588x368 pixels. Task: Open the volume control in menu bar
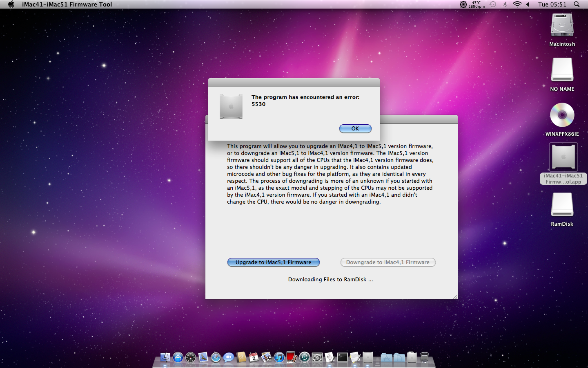point(528,4)
